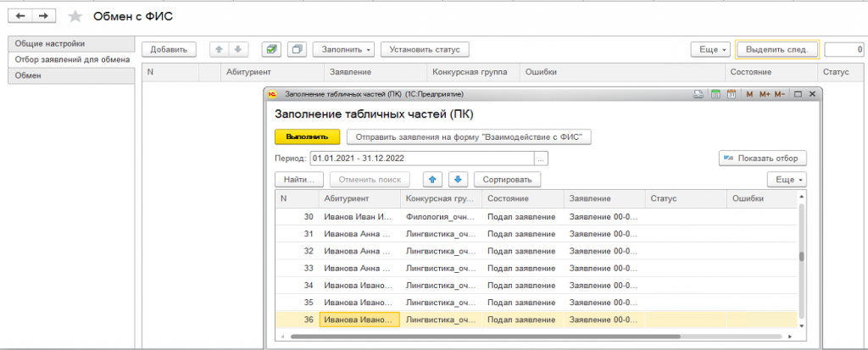Image resolution: width=868 pixels, height=350 pixels.
Task: Click Статус column header in dialog table
Action: pyautogui.click(x=685, y=198)
